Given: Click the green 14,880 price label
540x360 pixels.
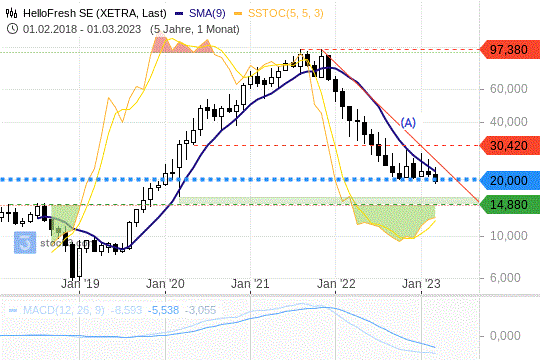Looking at the screenshot, I should click(x=510, y=205).
